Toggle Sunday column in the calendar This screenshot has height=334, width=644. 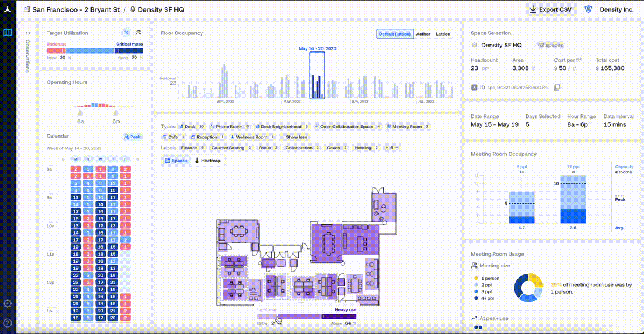[63, 159]
